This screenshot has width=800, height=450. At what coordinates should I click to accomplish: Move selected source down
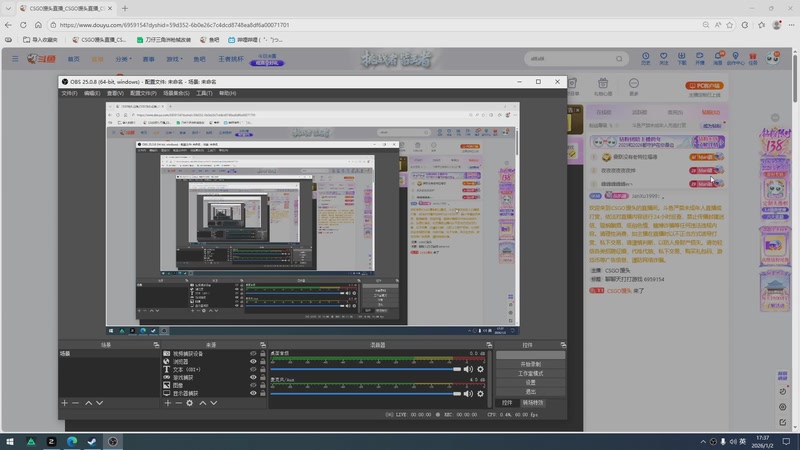pyautogui.click(x=214, y=403)
